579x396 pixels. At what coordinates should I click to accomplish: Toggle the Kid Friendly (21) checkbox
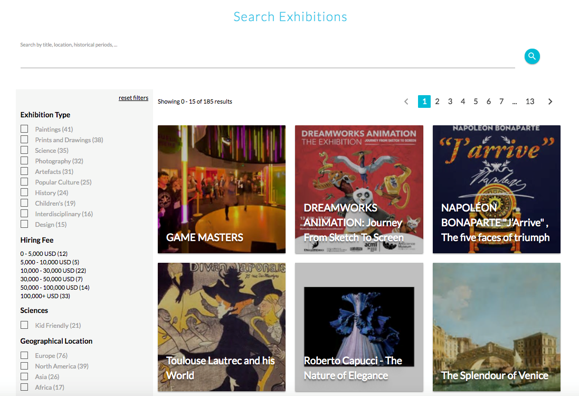click(x=24, y=325)
